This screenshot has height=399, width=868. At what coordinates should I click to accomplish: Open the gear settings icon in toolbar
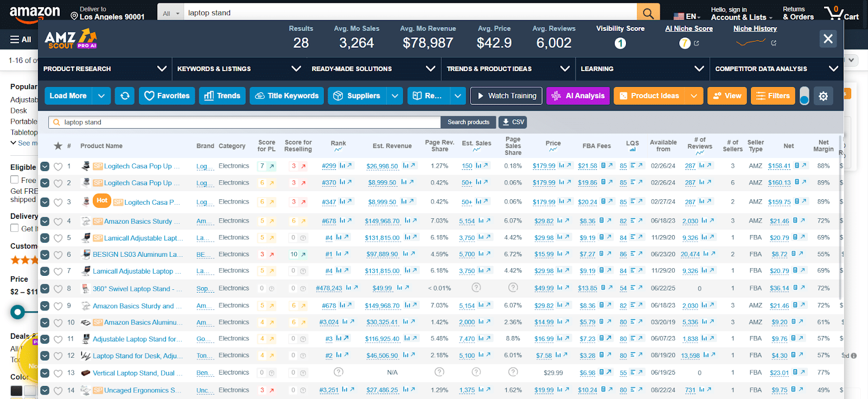click(x=823, y=96)
